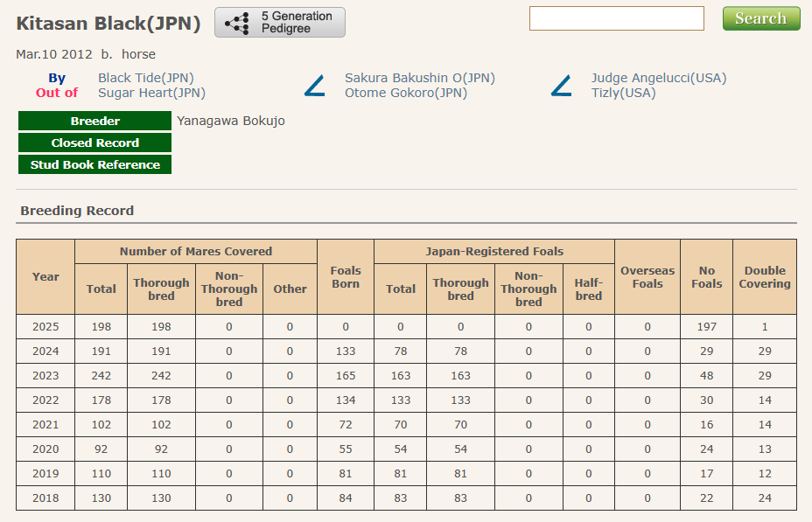This screenshot has width=812, height=522.
Task: Click the Double Covering column header
Action: pyautogui.click(x=765, y=277)
